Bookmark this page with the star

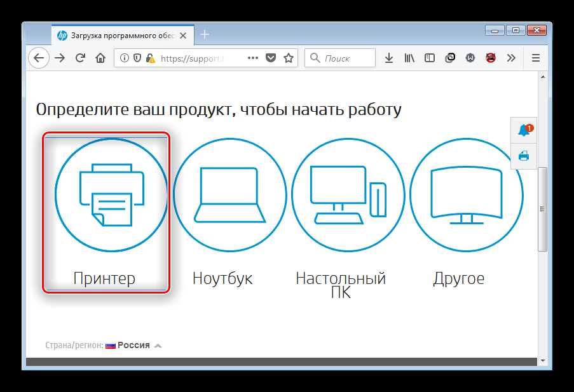pyautogui.click(x=289, y=58)
